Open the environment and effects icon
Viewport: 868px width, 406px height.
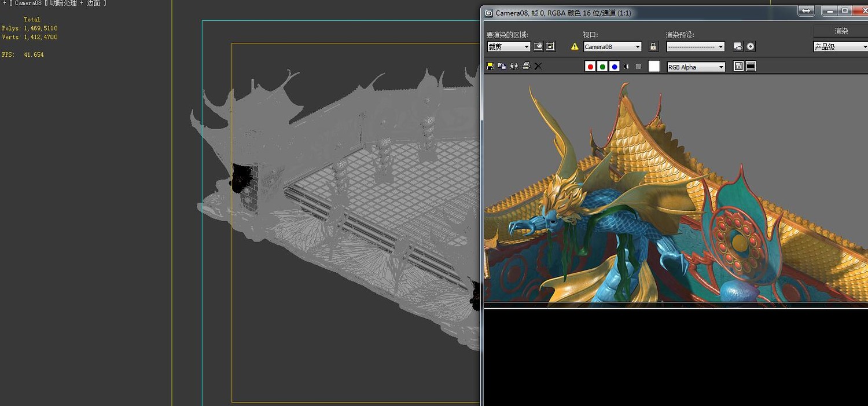751,46
